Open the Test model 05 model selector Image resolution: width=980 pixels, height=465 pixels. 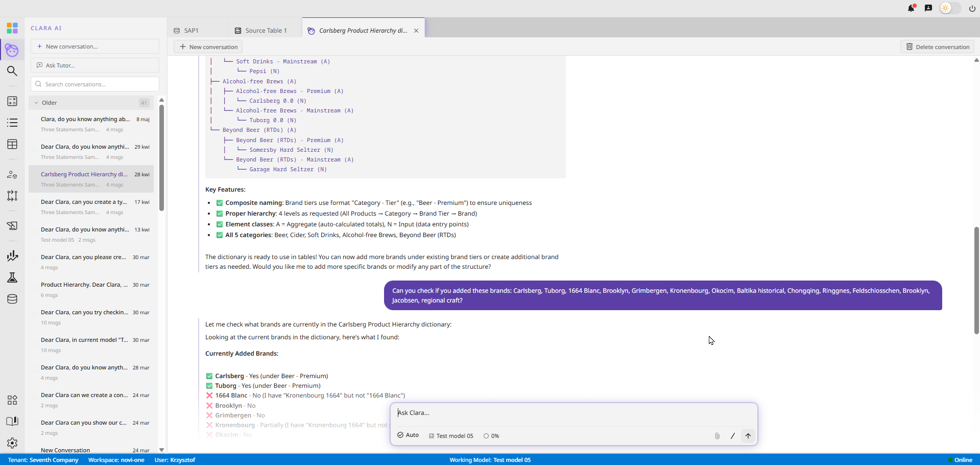coord(451,436)
